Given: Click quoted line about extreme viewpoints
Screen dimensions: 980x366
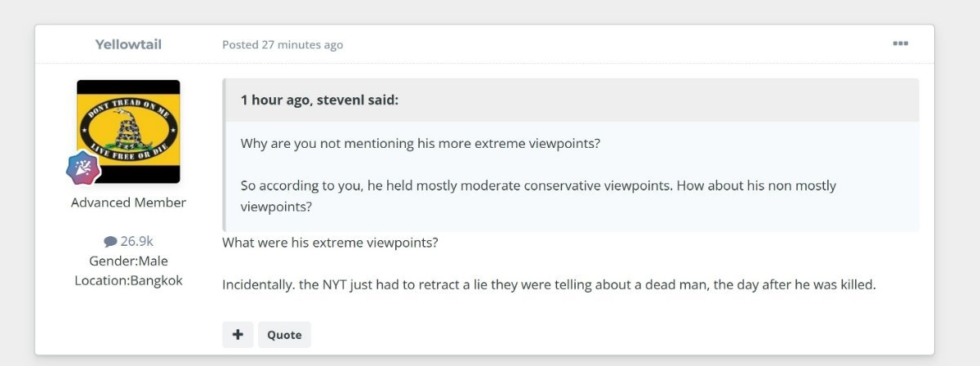Looking at the screenshot, I should click(x=421, y=143).
